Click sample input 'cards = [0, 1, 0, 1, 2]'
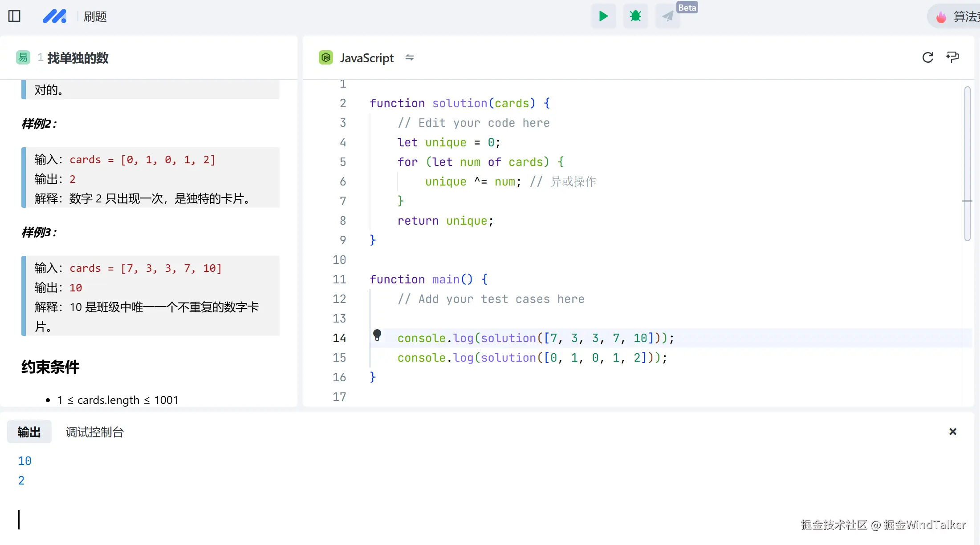This screenshot has height=545, width=980. point(142,160)
